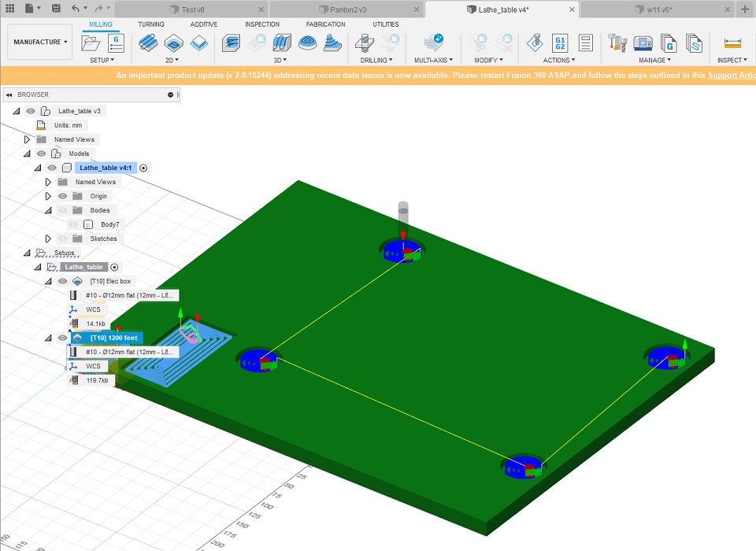Expand the Sketches folder
Viewport: 756px width, 551px height.
[48, 239]
